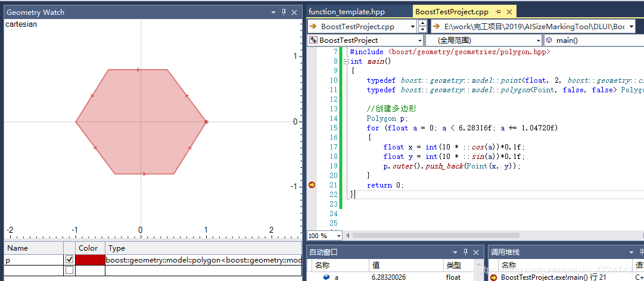
Task: Click the //创建多边形 comment on line 13
Action: tap(391, 109)
